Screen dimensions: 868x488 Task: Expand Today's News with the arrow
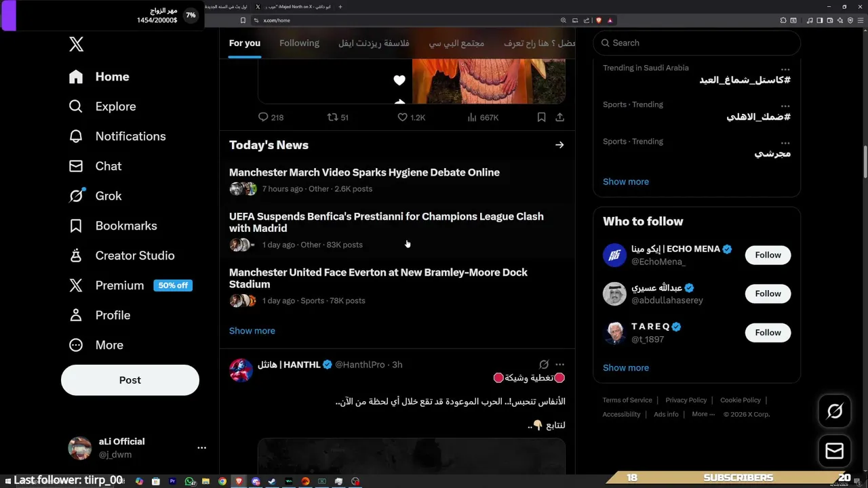pyautogui.click(x=559, y=145)
